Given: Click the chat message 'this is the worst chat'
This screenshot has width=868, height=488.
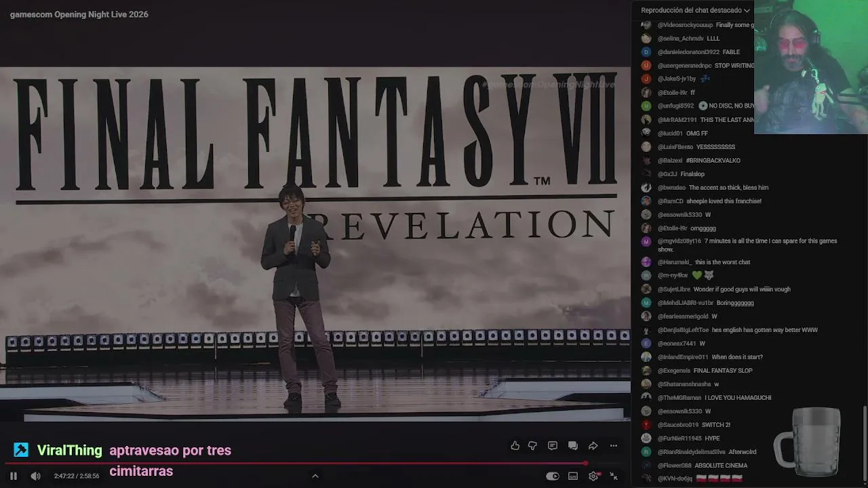Looking at the screenshot, I should 722,262.
